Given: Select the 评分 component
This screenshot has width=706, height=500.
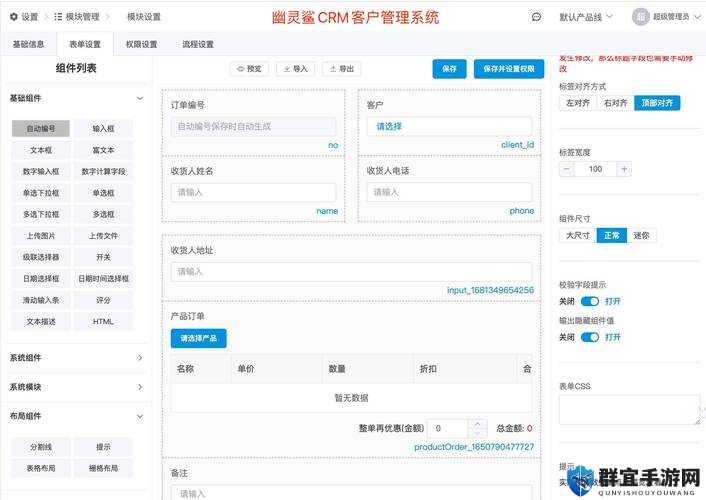Looking at the screenshot, I should pyautogui.click(x=104, y=300).
